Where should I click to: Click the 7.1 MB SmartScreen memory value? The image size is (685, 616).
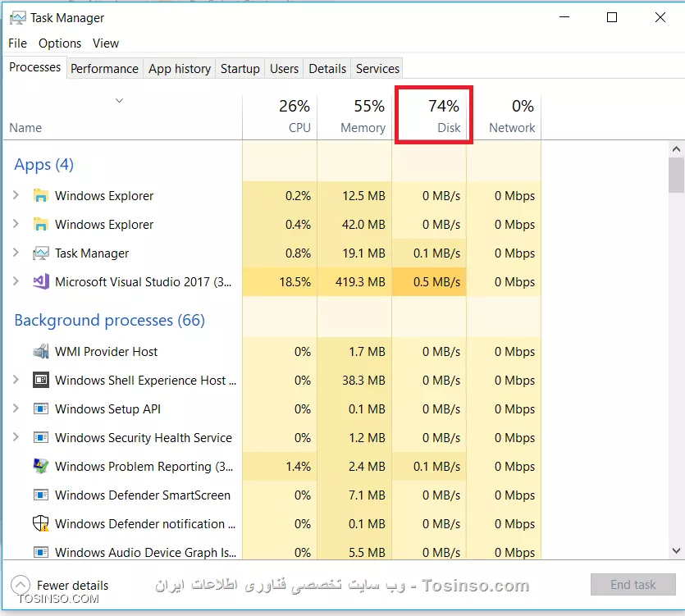[x=367, y=495]
